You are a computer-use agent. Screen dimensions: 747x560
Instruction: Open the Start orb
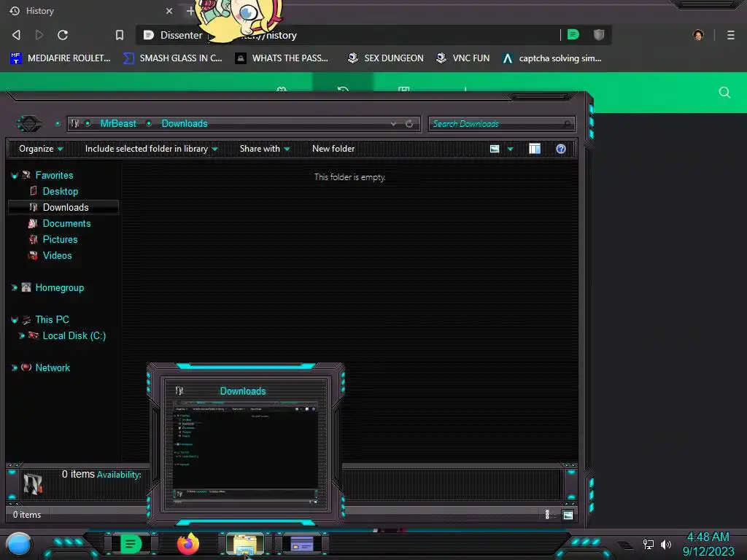coord(18,544)
